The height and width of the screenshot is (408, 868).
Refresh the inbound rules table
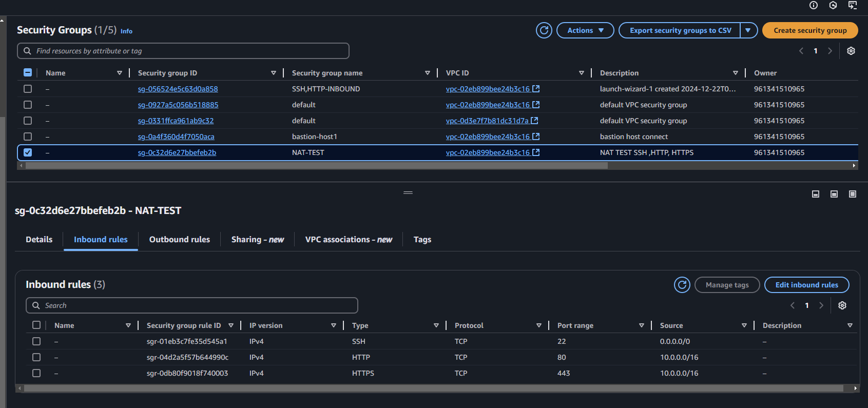coord(682,285)
